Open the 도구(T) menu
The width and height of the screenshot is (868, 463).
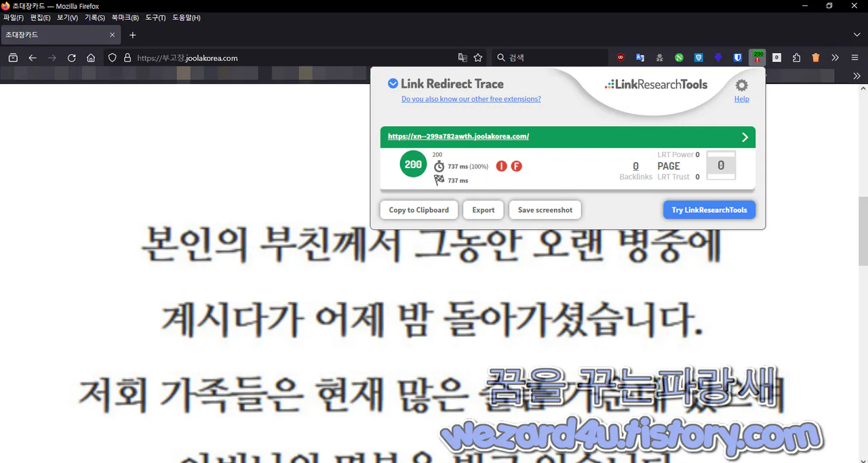click(155, 18)
